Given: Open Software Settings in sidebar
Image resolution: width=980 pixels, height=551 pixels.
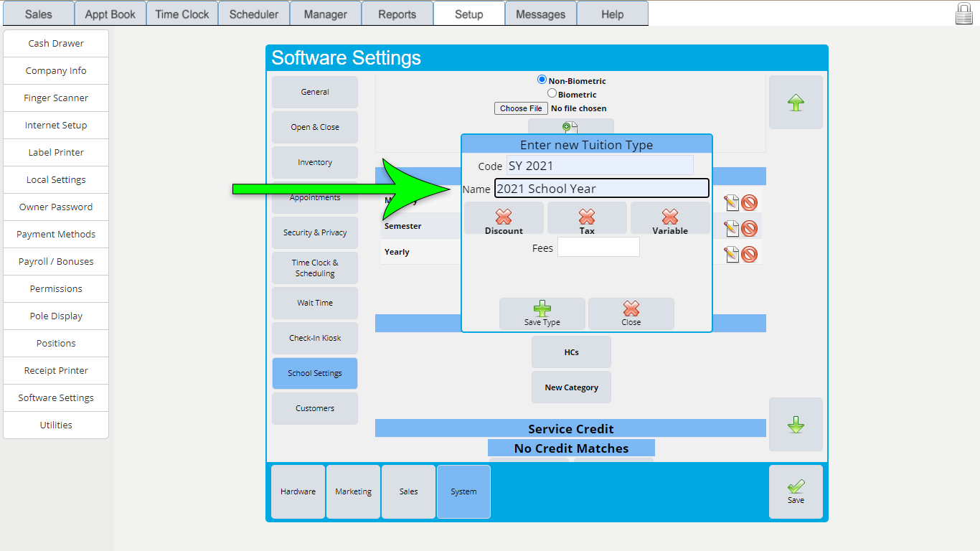Looking at the screenshot, I should pos(56,398).
